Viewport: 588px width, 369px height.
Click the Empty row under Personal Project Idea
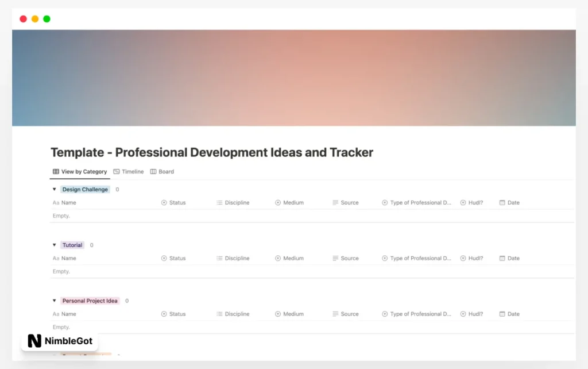tap(312, 327)
